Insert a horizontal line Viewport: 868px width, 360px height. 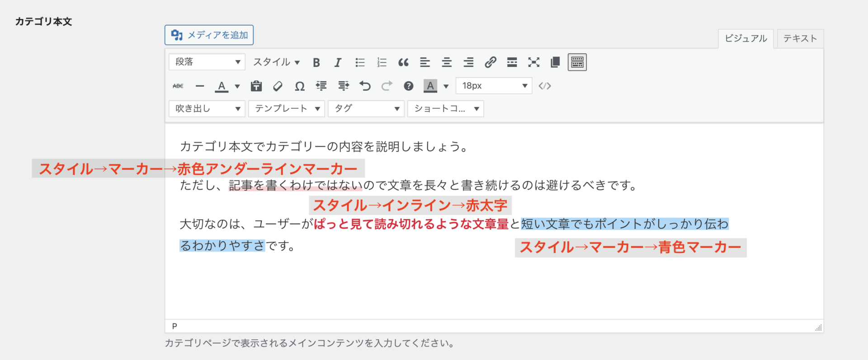tap(200, 86)
